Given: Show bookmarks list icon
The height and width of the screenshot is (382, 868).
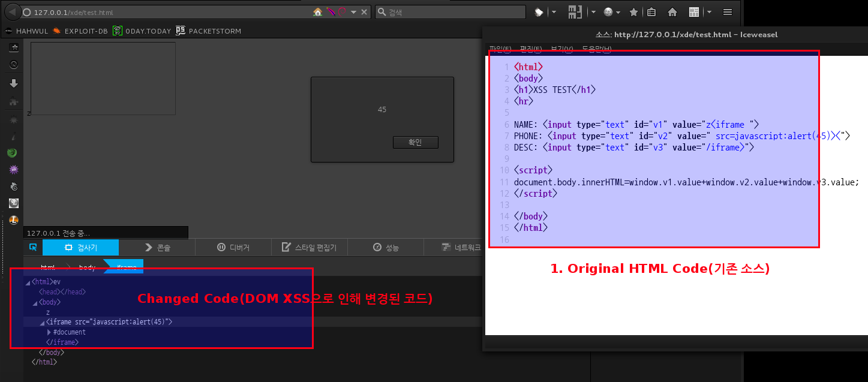Looking at the screenshot, I should coord(651,12).
